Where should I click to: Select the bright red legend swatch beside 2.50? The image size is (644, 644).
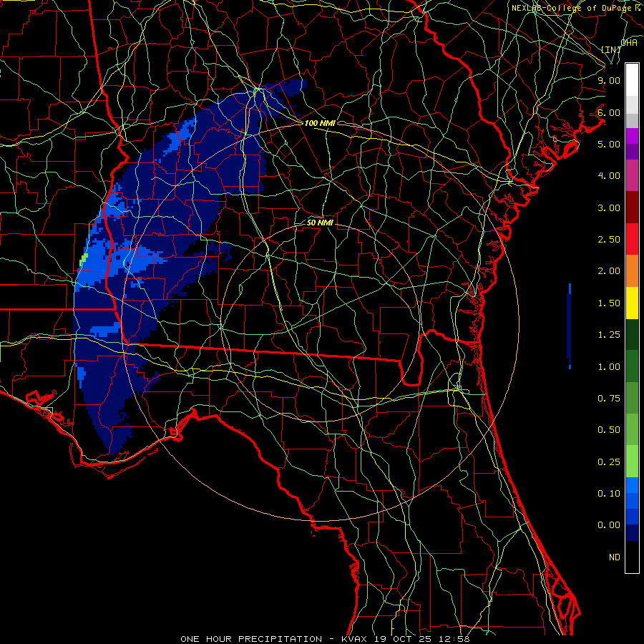pos(632,239)
